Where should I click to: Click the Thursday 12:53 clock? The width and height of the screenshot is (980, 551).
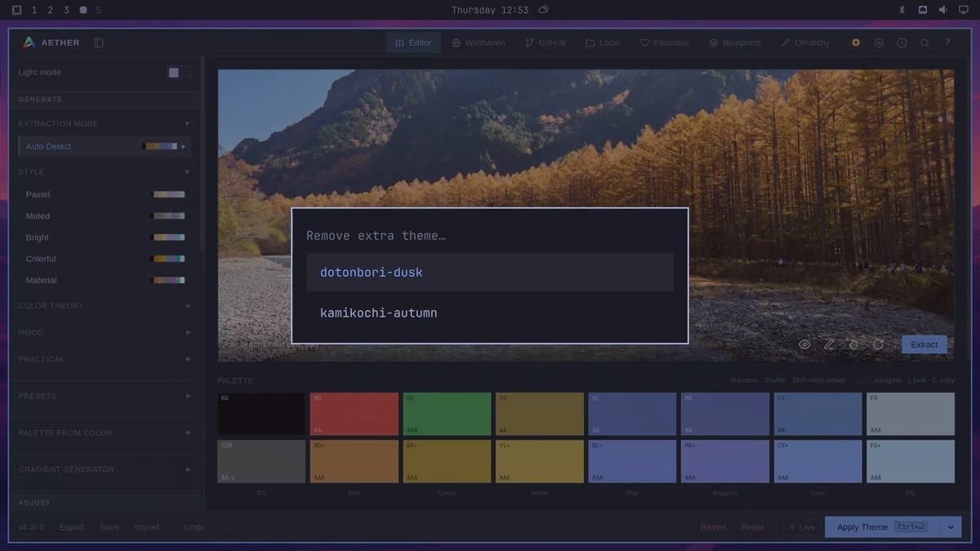(490, 10)
